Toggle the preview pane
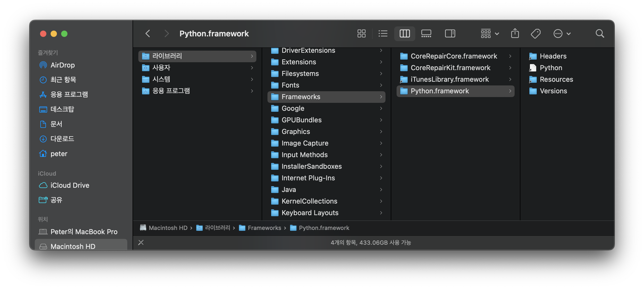The width and height of the screenshot is (644, 289). 450,33
